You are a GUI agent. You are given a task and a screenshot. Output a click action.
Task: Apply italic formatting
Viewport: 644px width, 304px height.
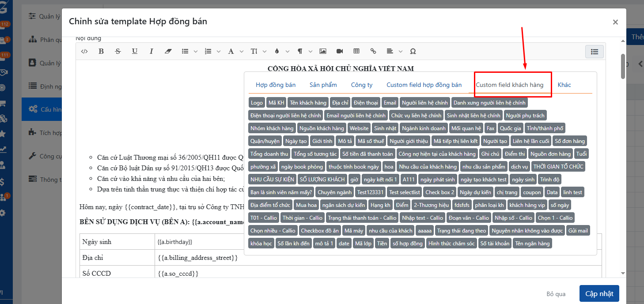pyautogui.click(x=151, y=51)
